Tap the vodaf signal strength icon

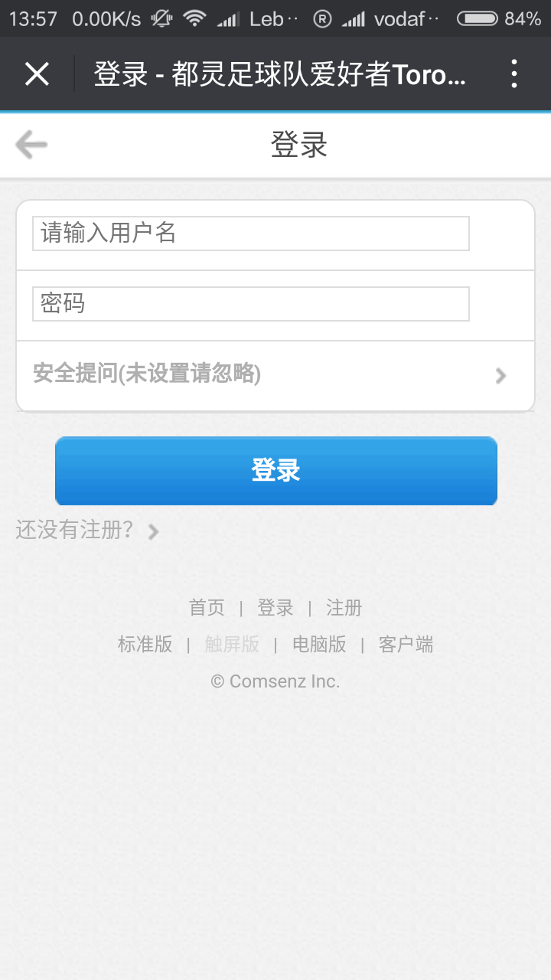click(x=354, y=19)
